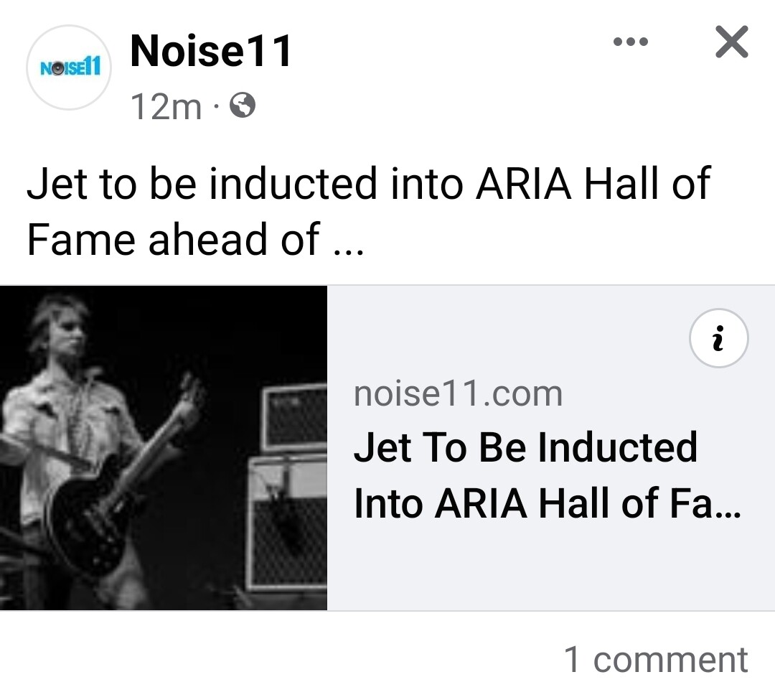
Task: Open the Noise11 profile picture
Action: (x=69, y=67)
